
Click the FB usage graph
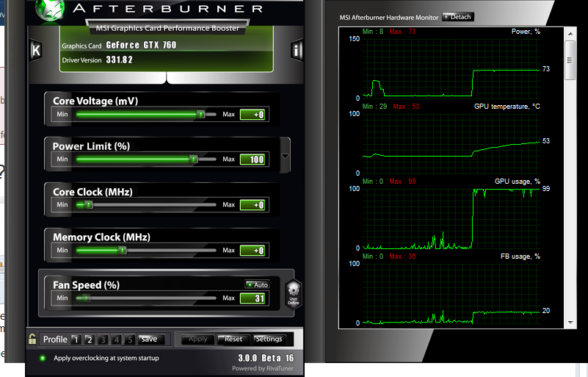(x=451, y=293)
